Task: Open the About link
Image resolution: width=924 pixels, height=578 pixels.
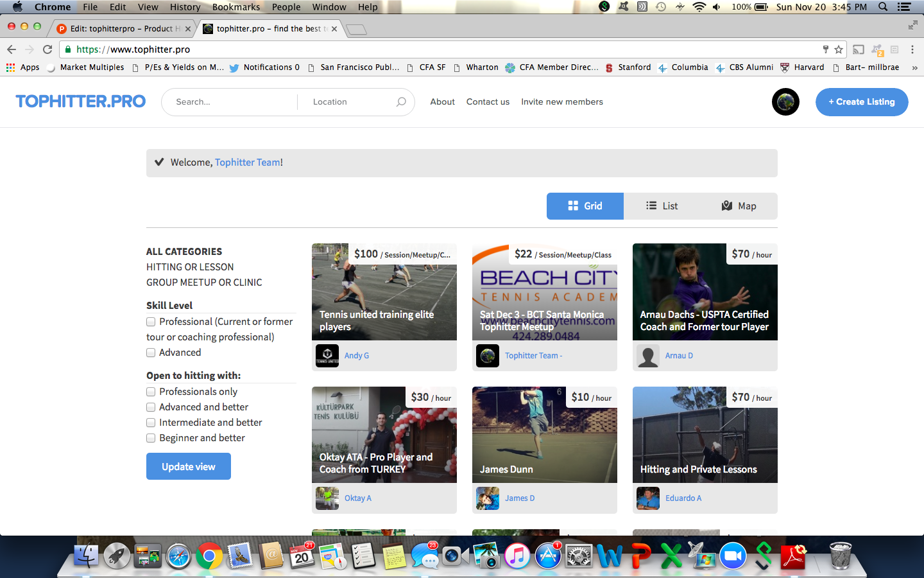Action: pyautogui.click(x=443, y=102)
